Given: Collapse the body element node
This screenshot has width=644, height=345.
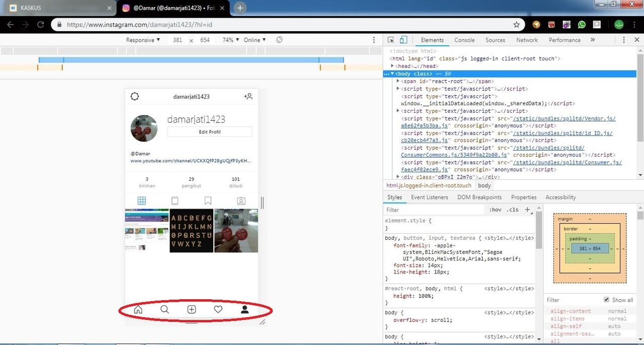Looking at the screenshot, I should click(x=392, y=74).
